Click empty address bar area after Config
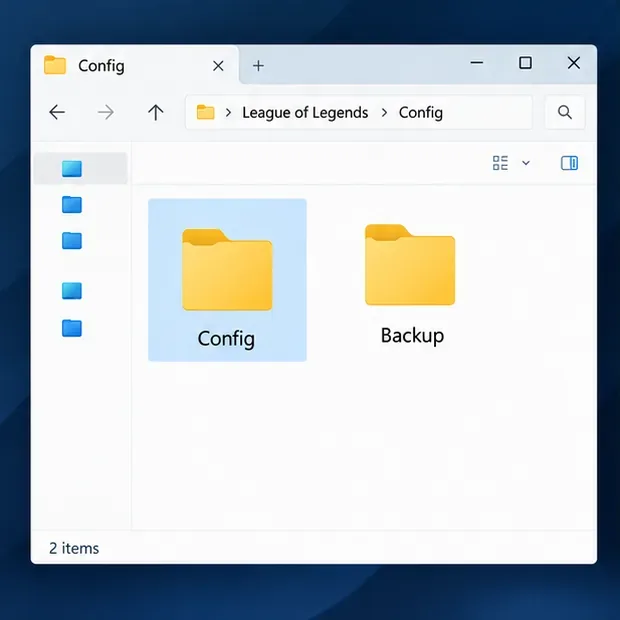The width and height of the screenshot is (620, 620). [x=486, y=113]
